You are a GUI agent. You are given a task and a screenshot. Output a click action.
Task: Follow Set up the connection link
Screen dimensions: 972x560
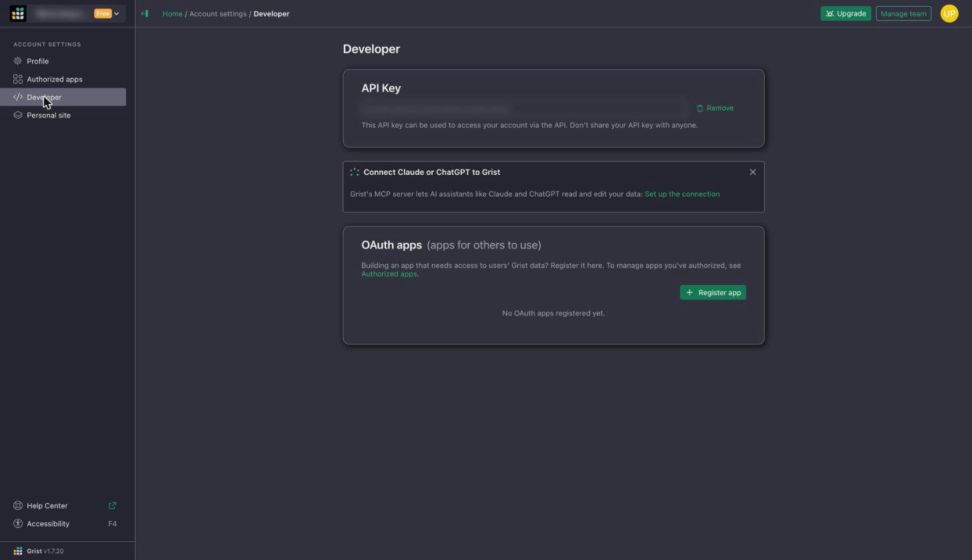point(682,194)
